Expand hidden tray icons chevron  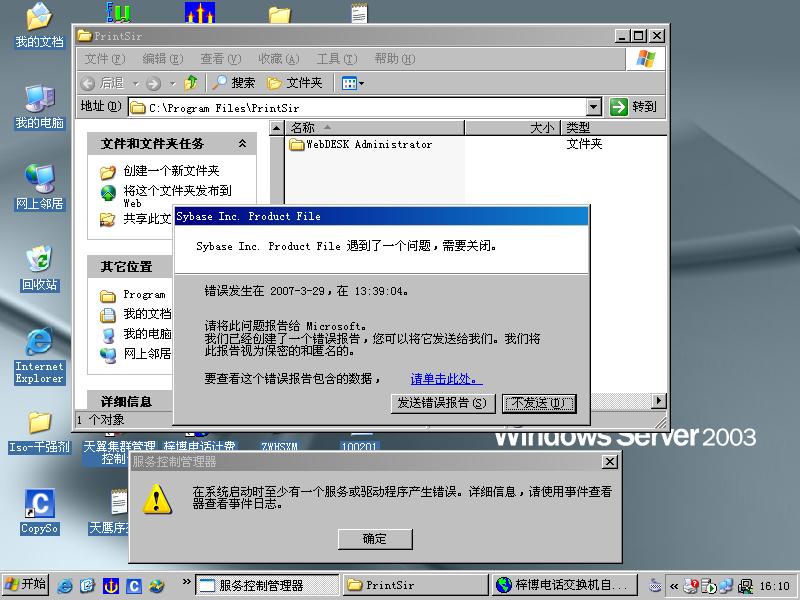(674, 586)
